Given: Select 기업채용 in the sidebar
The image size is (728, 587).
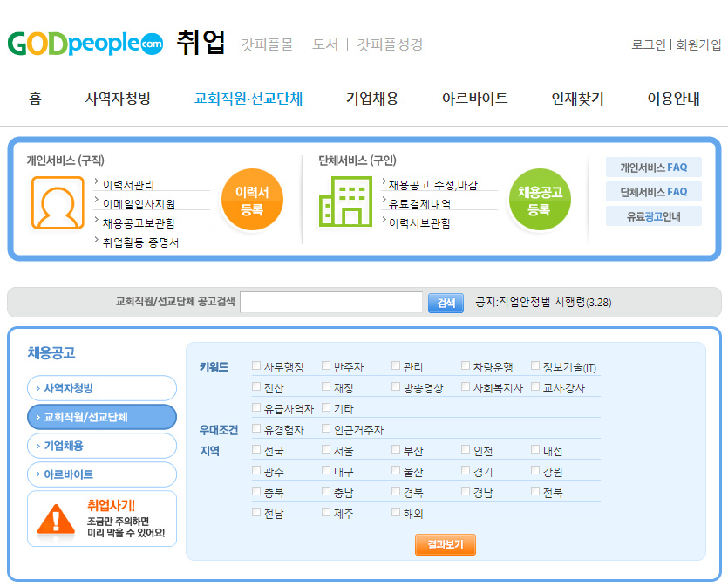Looking at the screenshot, I should tap(102, 446).
